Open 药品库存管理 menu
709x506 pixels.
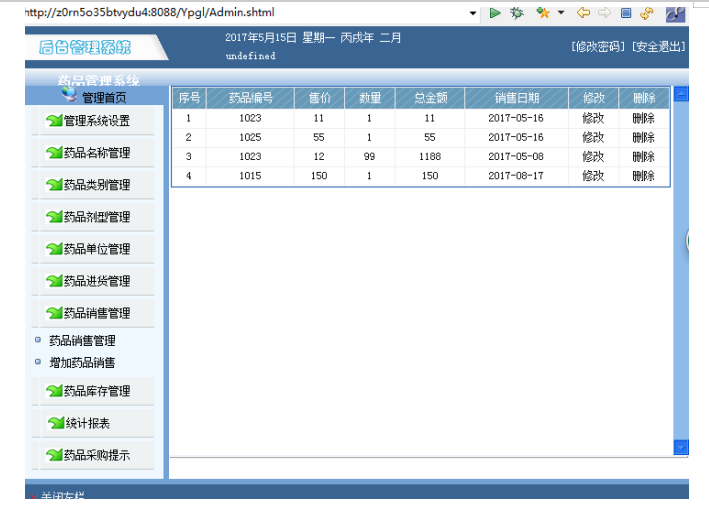pos(97,391)
